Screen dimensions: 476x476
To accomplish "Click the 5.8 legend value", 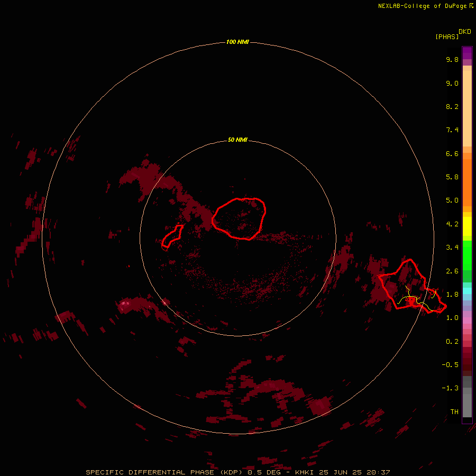I will point(452,177).
